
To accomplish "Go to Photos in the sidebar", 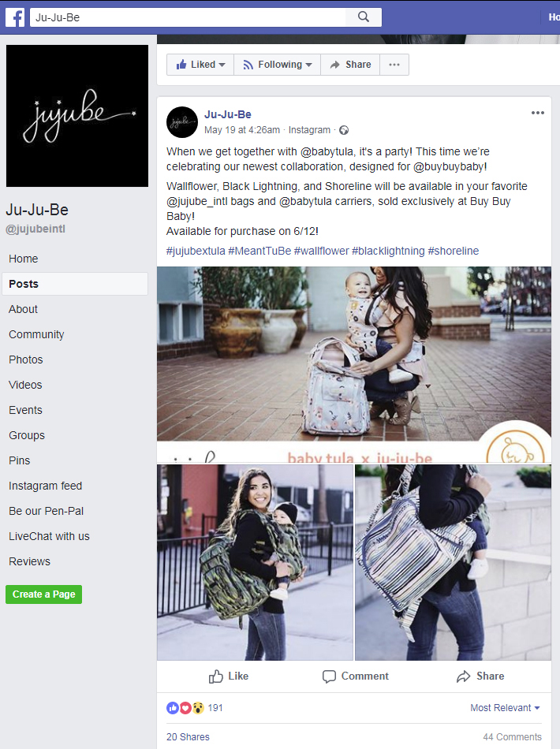I will [26, 360].
